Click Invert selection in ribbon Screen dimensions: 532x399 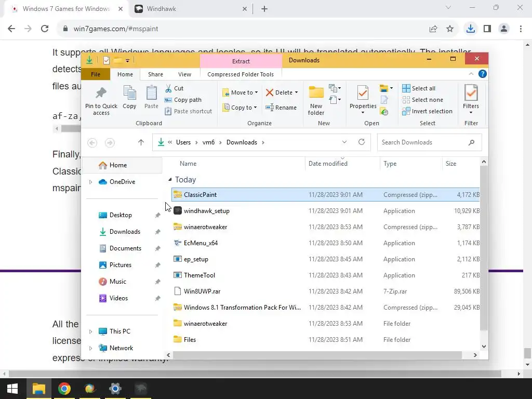coord(427,111)
